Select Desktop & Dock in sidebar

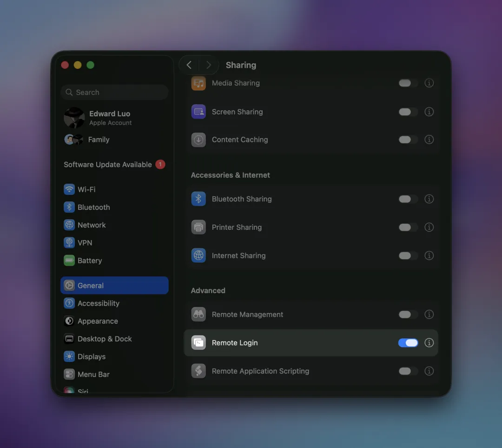(114, 339)
